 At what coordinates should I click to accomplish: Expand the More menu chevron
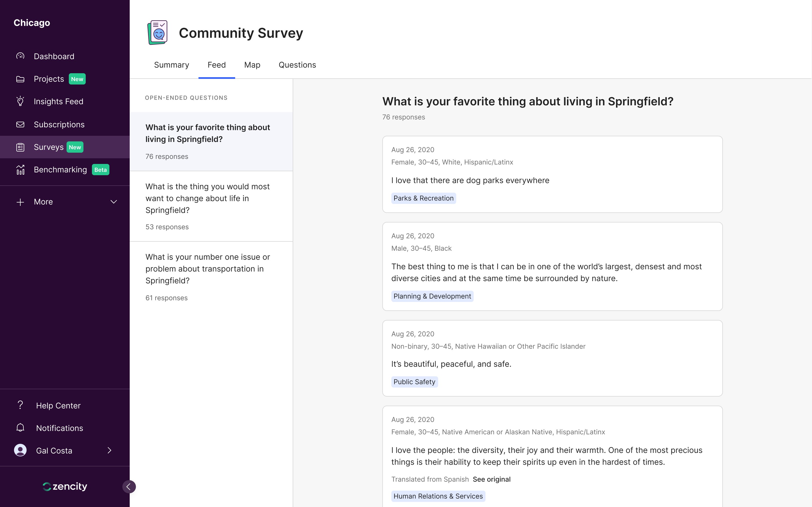114,202
